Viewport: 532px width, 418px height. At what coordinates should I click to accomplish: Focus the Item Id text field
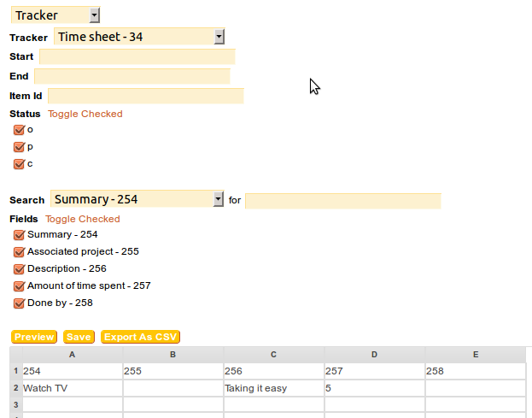(145, 96)
